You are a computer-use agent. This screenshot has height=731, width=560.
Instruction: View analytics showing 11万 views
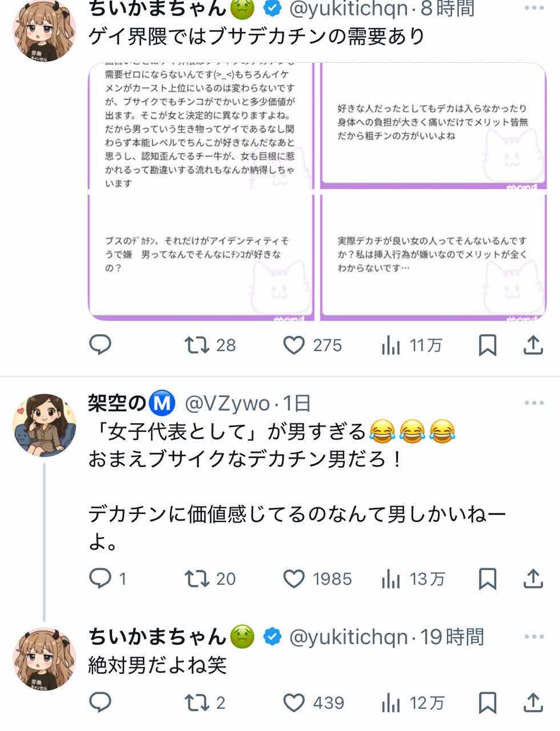pyautogui.click(x=411, y=345)
